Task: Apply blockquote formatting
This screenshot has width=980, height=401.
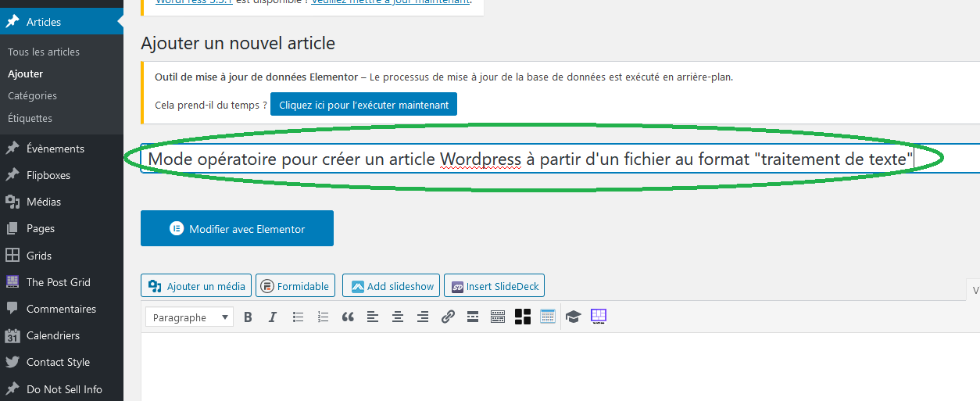Action: (x=348, y=317)
